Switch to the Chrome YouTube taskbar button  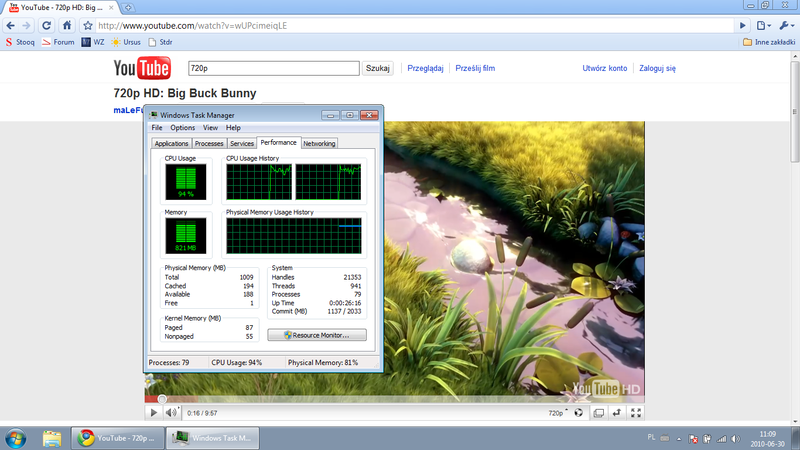click(x=117, y=438)
